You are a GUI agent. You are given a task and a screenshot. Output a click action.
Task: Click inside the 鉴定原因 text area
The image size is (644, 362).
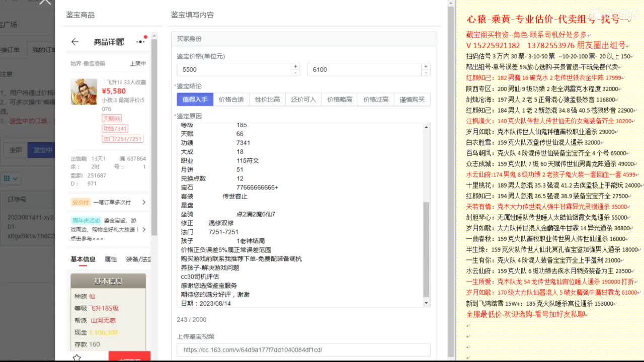pos(300,215)
